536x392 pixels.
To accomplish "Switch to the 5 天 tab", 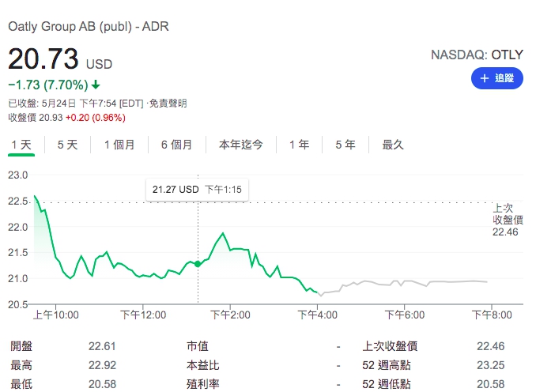I will pos(67,145).
